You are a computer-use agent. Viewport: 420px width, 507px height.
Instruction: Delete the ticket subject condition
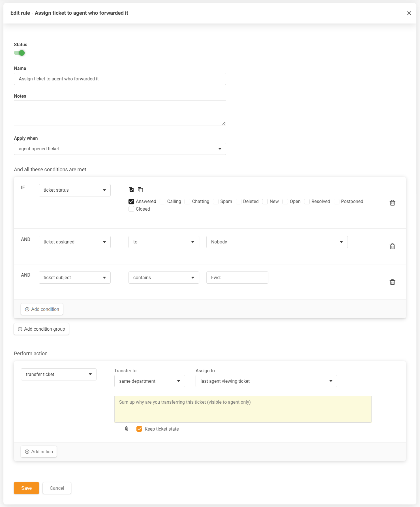[x=392, y=282]
